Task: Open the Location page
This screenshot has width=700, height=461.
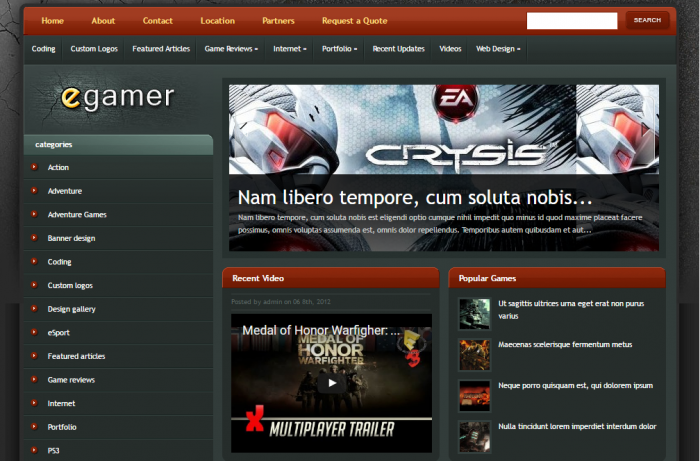Action: [217, 21]
